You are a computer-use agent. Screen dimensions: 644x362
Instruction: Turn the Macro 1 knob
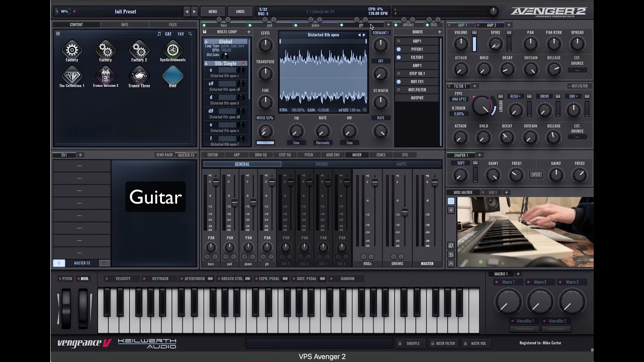508,302
